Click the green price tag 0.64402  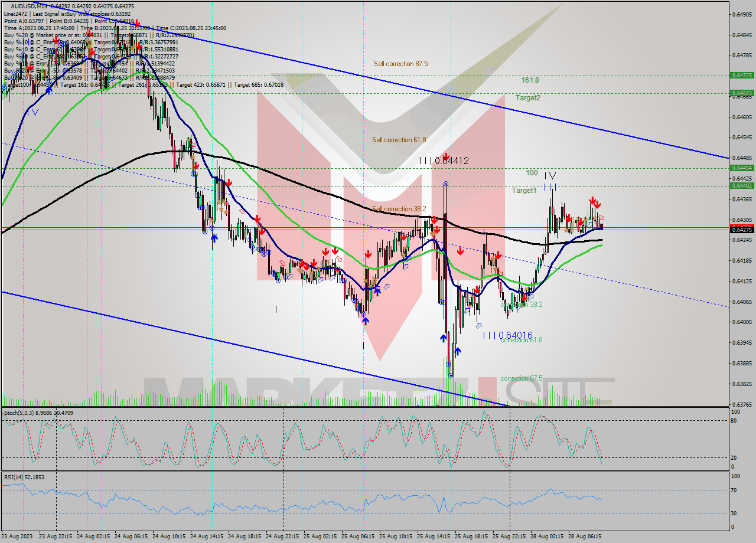pos(742,186)
